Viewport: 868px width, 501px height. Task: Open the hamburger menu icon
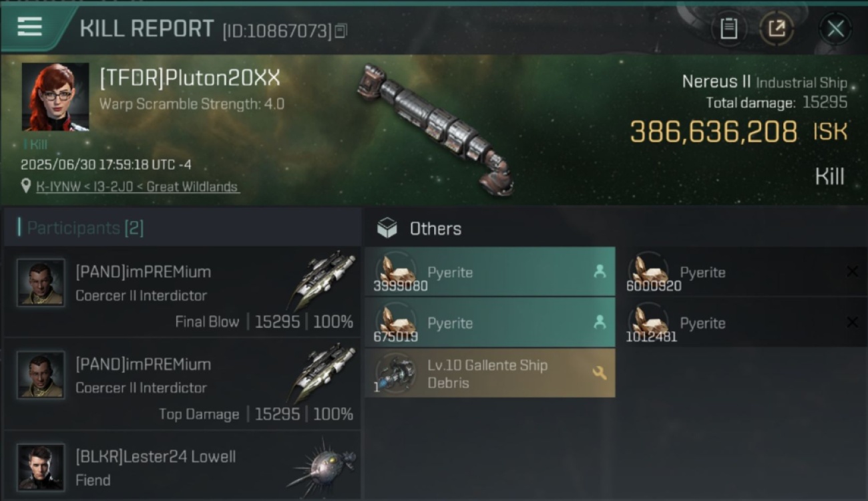click(x=30, y=27)
